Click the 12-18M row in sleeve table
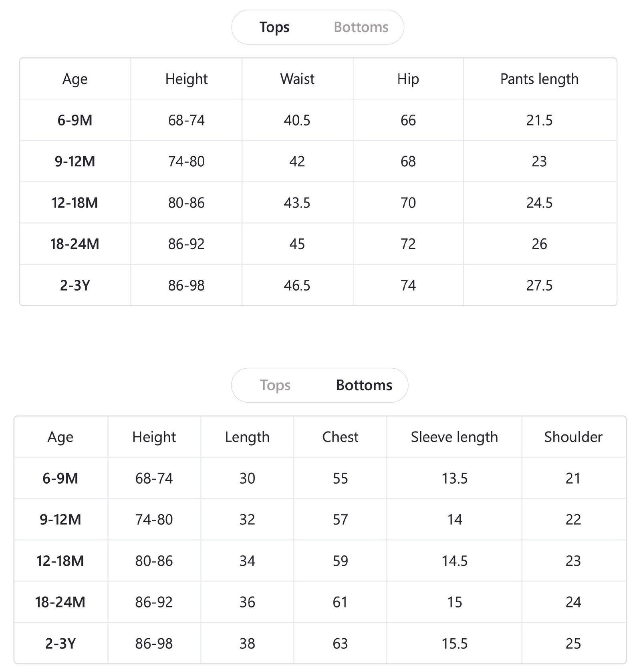 (x=320, y=561)
